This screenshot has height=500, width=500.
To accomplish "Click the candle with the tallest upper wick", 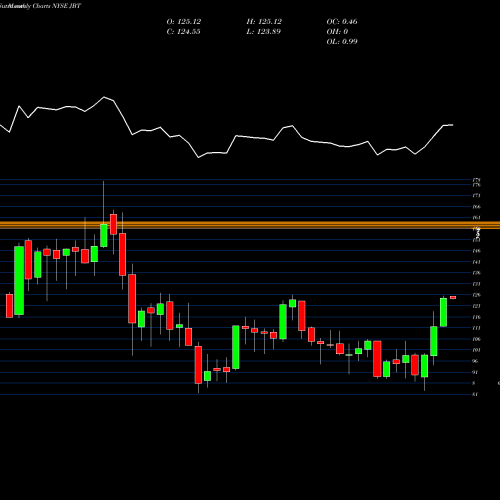I will click(x=104, y=214).
